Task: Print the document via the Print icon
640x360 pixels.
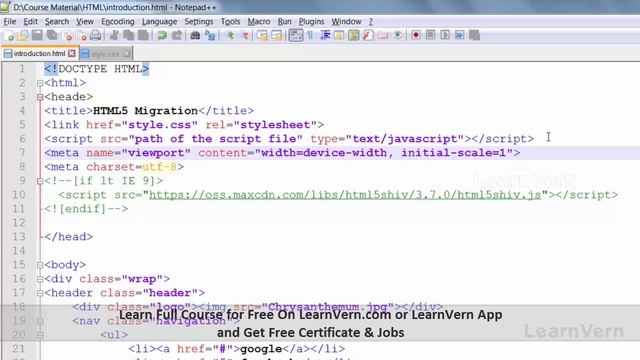Action: pos(96,36)
